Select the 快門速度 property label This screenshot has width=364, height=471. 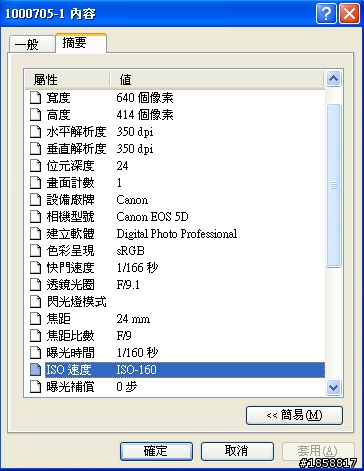(x=70, y=268)
